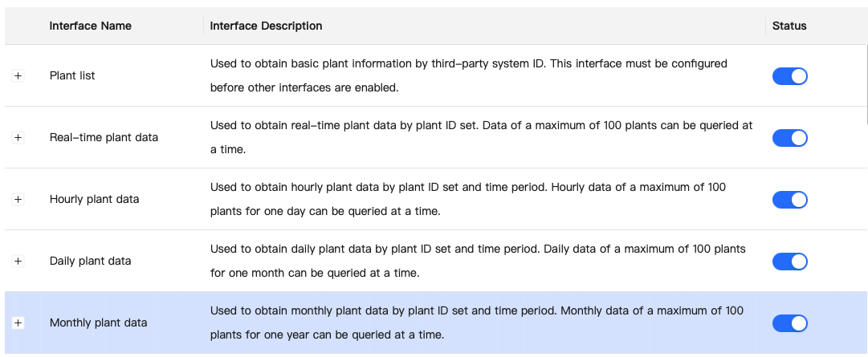Switch off Hourly plant data status
This screenshot has width=868, height=357.
(x=789, y=199)
